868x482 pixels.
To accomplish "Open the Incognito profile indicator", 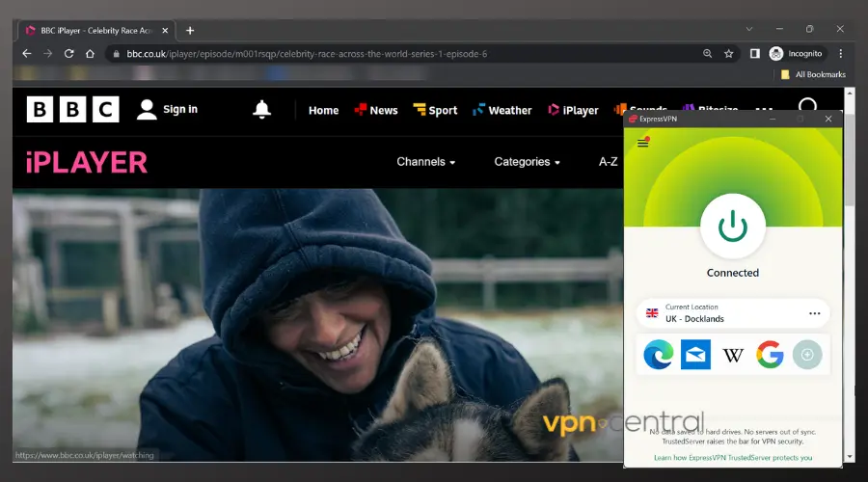I will pyautogui.click(x=796, y=54).
